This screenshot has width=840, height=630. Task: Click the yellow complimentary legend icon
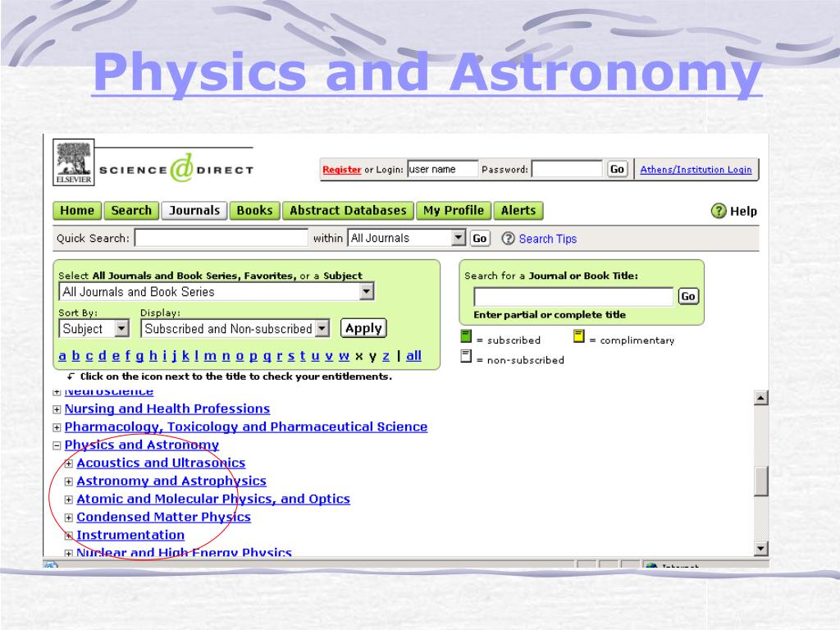coord(578,336)
